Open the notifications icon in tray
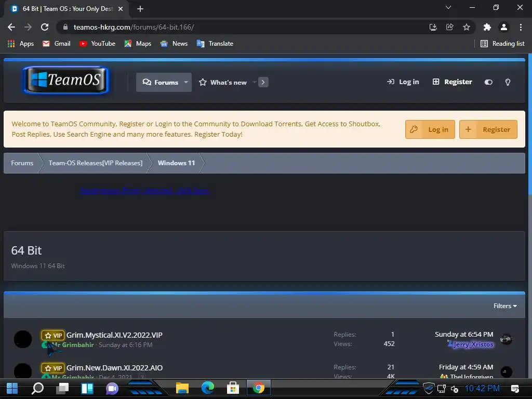This screenshot has height=399, width=532. click(x=515, y=389)
